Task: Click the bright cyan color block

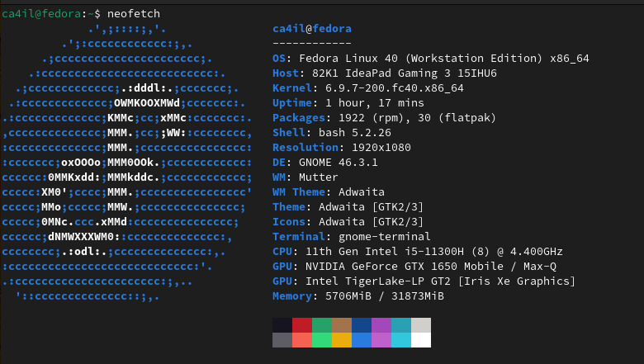Action: pos(401,340)
